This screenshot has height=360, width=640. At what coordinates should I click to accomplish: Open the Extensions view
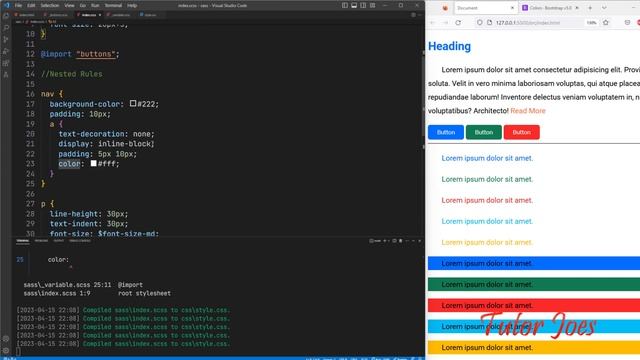click(6, 63)
